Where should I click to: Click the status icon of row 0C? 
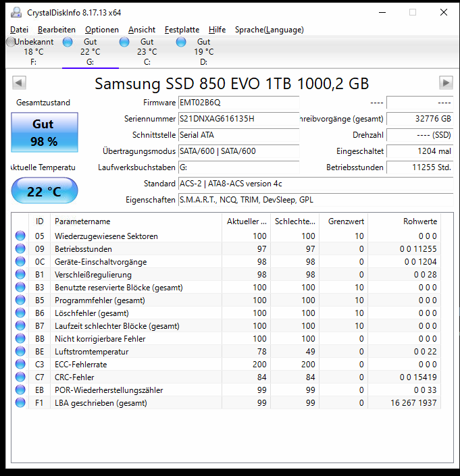(x=20, y=261)
